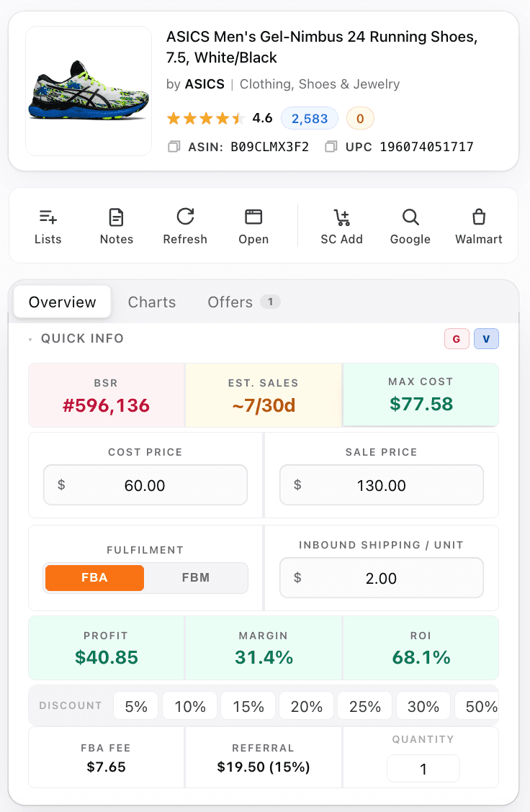The image size is (530, 812).
Task: Click the FBA Fee $7.65 value
Action: coord(106,767)
